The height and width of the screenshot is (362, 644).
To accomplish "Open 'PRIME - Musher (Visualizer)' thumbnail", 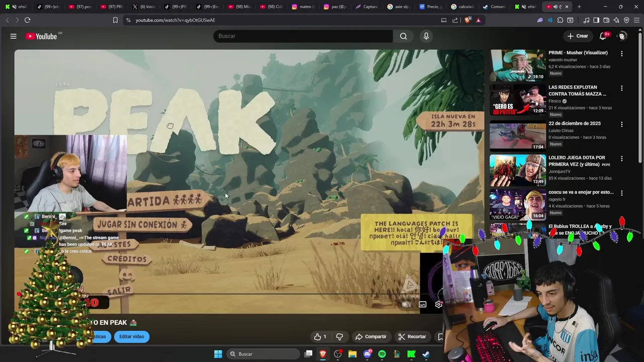I will 518,65.
